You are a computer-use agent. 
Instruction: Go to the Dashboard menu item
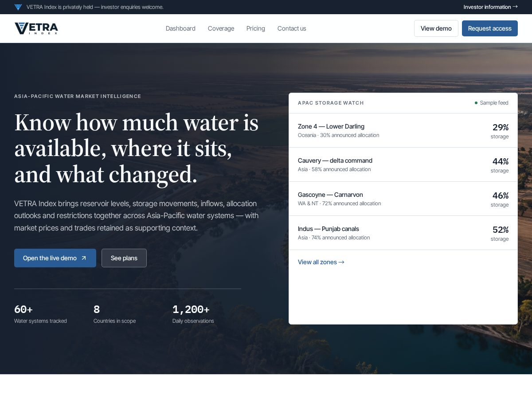coord(180,28)
